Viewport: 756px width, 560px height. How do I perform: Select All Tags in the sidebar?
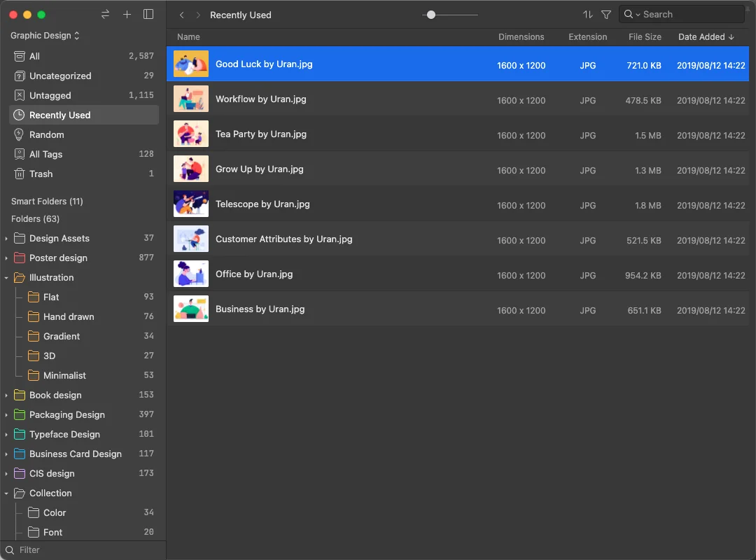pos(45,154)
